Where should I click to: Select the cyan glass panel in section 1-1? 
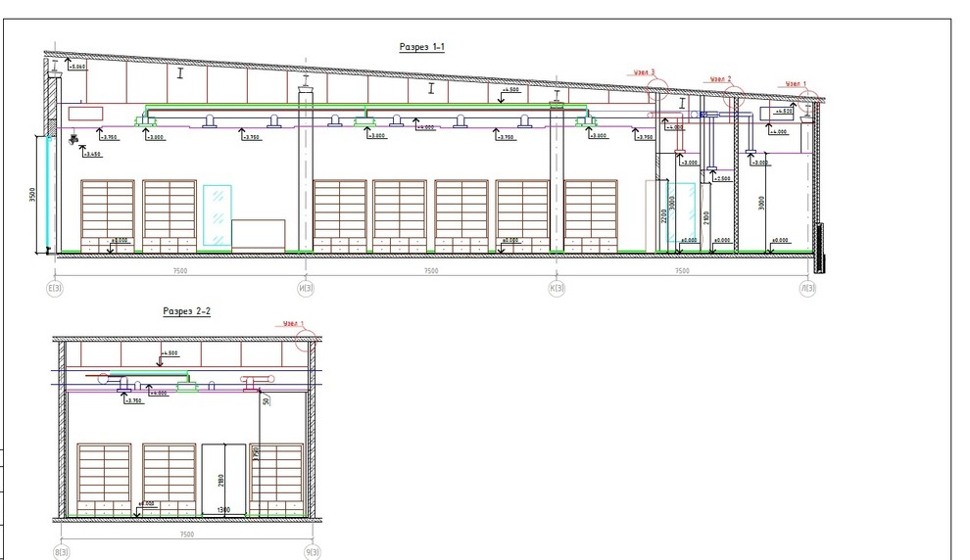tap(215, 216)
